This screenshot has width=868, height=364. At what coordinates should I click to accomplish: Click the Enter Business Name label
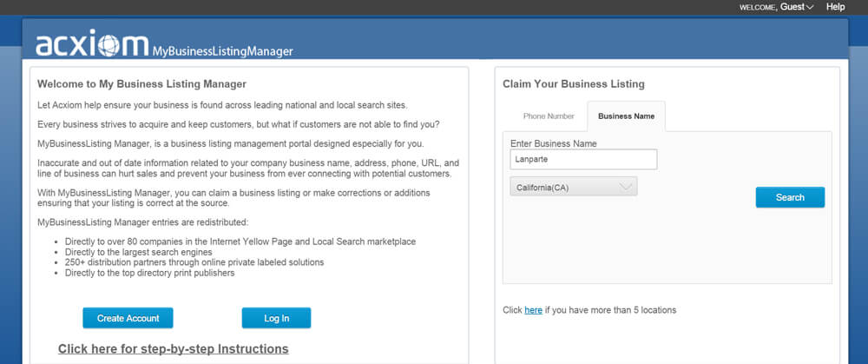coord(554,143)
